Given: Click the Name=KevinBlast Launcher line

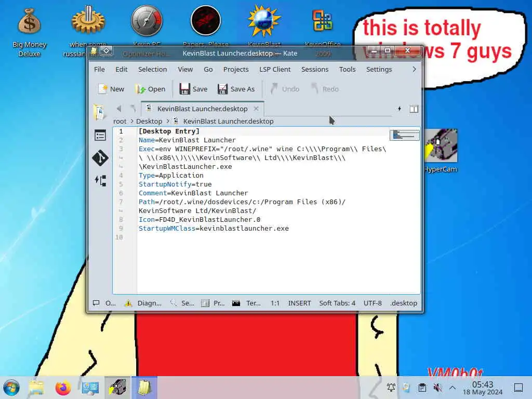Looking at the screenshot, I should [x=187, y=140].
